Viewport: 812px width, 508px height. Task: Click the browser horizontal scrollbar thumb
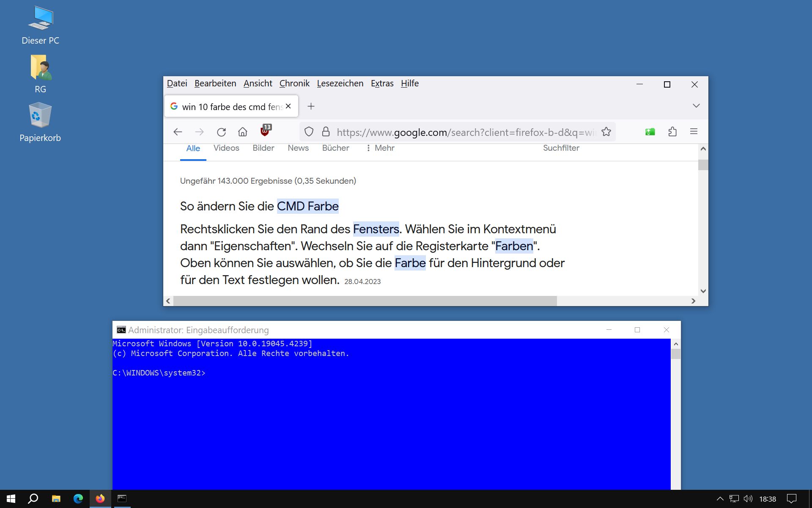click(x=365, y=301)
